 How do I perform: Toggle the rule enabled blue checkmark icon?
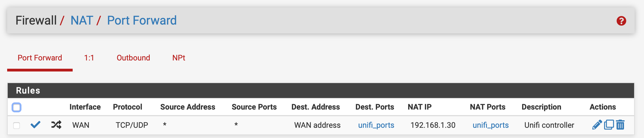point(36,125)
